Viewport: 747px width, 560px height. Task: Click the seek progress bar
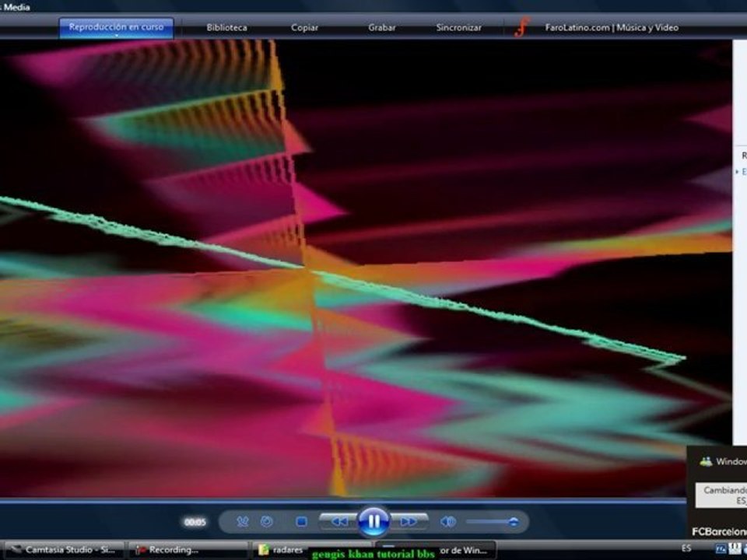tap(343, 501)
